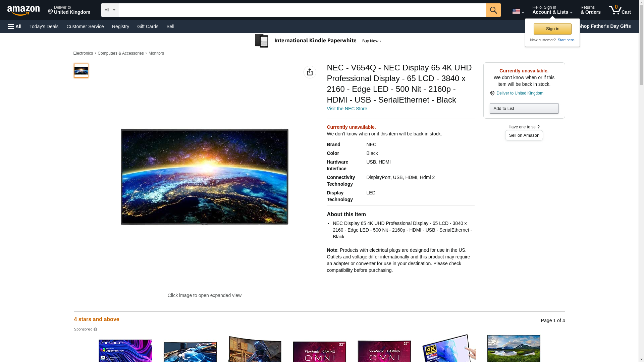Image resolution: width=644 pixels, height=362 pixels.
Task: Go to Gift Cards page
Action: [148, 26]
